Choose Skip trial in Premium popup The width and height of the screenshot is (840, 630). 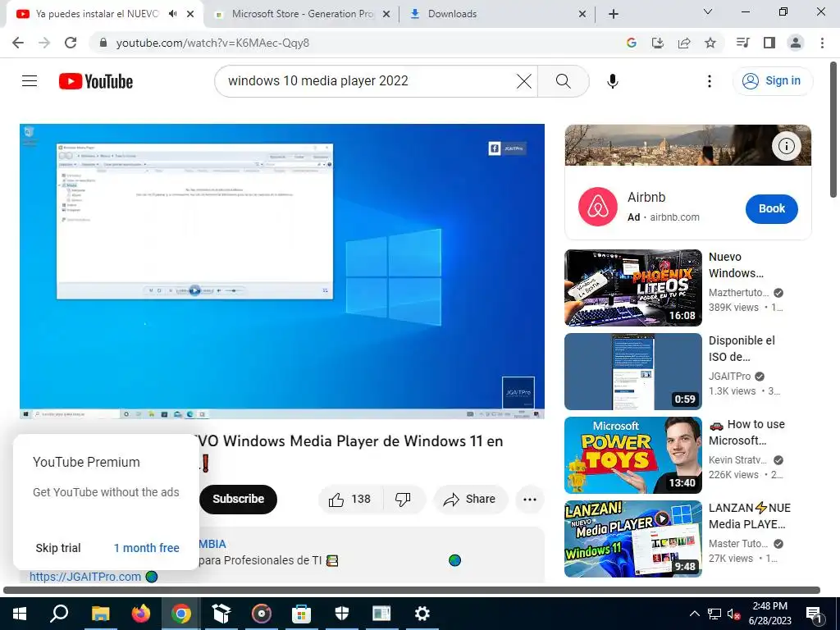58,548
